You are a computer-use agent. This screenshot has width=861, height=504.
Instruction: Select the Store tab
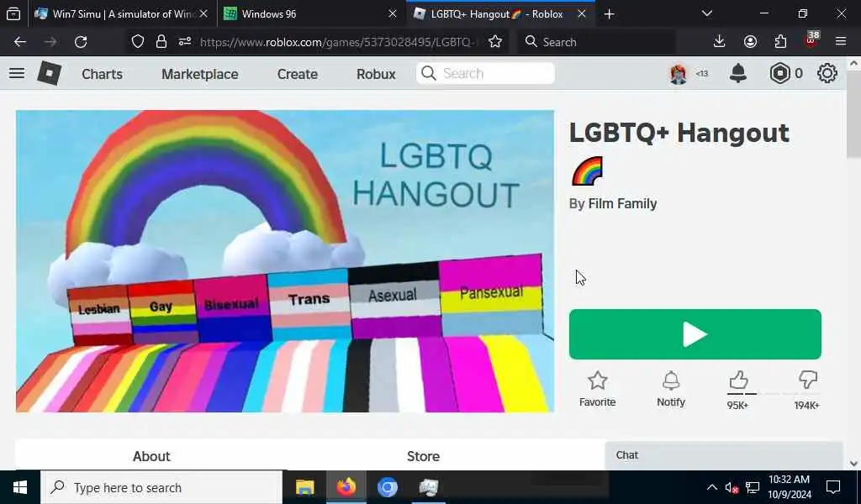coord(423,456)
